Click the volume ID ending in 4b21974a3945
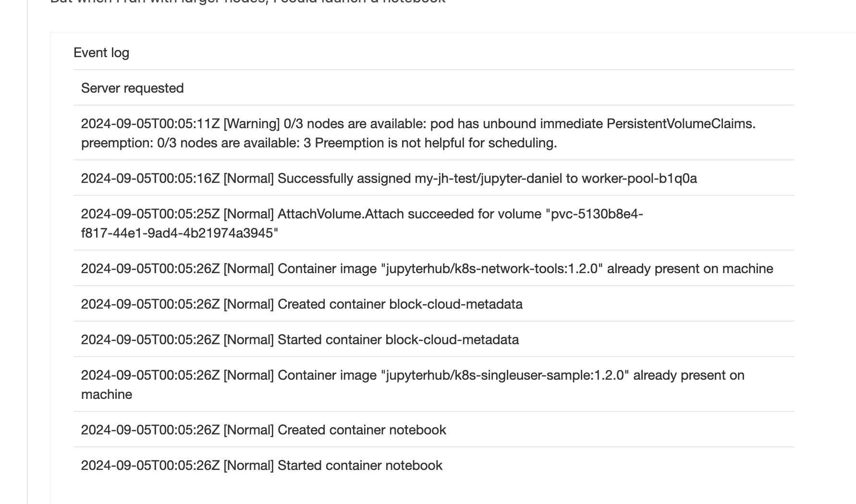The image size is (856, 504). (180, 233)
